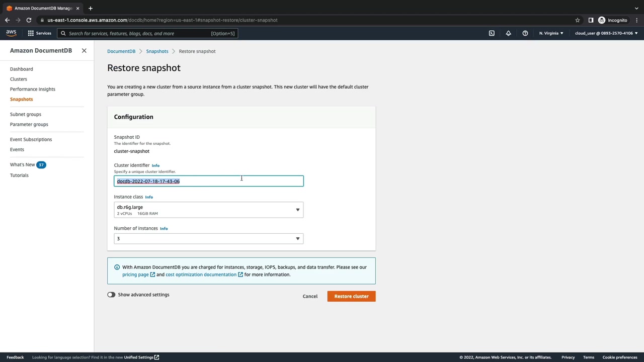Cancel the snapshot restore
Screen dimensions: 644x362
[310, 296]
